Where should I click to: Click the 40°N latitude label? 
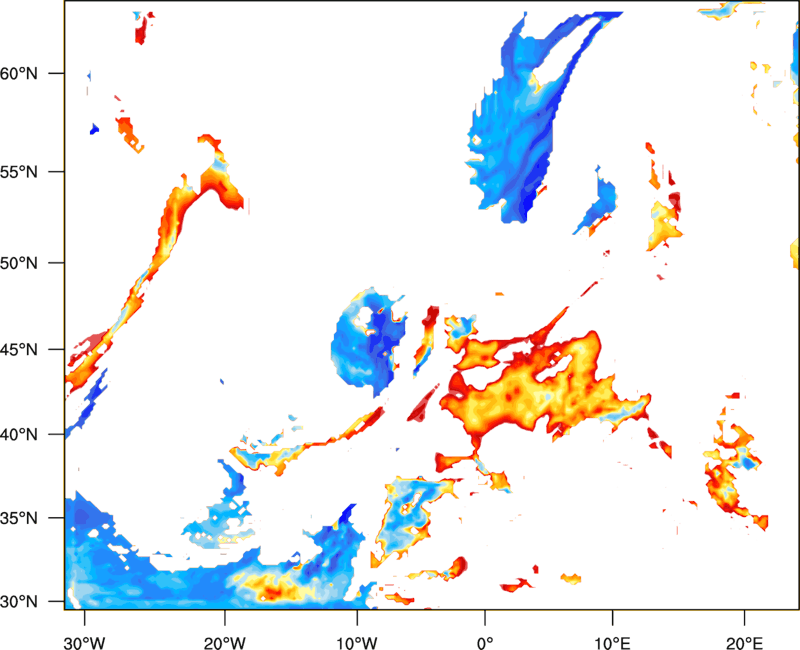point(19,435)
